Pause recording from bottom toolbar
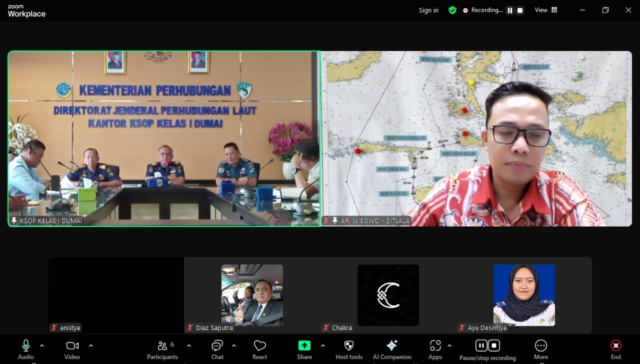This screenshot has height=364, width=640. pyautogui.click(x=481, y=346)
